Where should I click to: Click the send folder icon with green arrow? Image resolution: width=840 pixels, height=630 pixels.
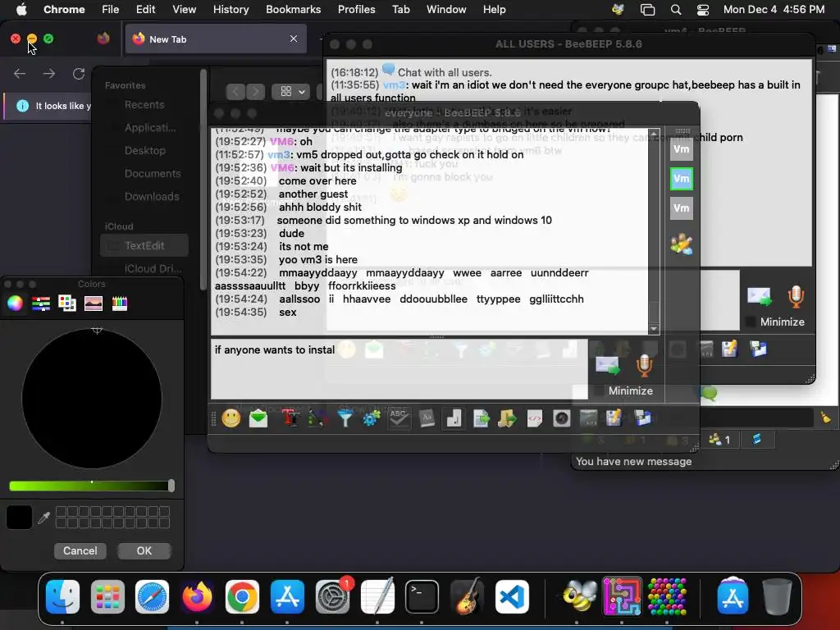coord(507,418)
